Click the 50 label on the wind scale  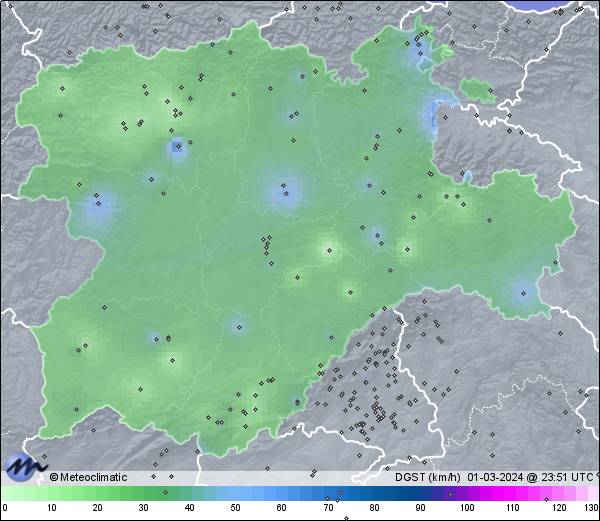coord(235,508)
